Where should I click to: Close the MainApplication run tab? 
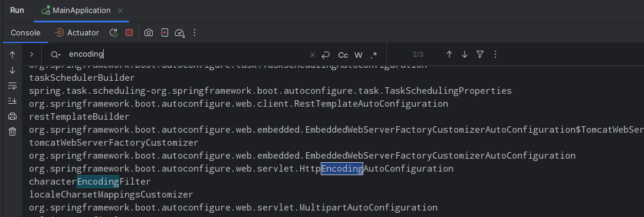coord(120,11)
